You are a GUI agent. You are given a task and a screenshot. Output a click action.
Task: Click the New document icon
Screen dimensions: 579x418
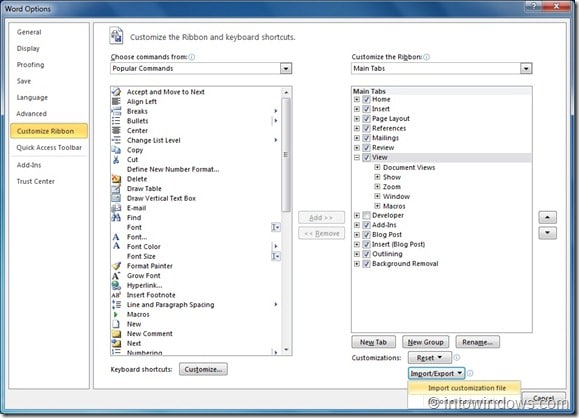pos(116,324)
